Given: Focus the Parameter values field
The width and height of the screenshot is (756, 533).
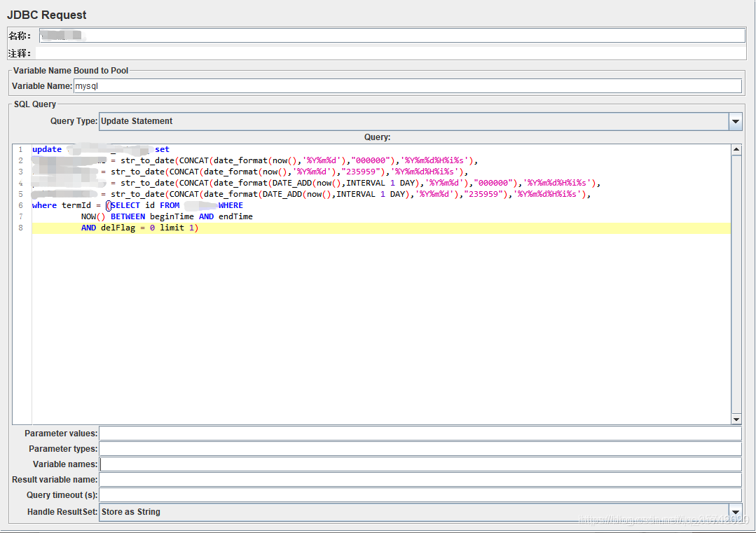Looking at the screenshot, I should pos(420,434).
